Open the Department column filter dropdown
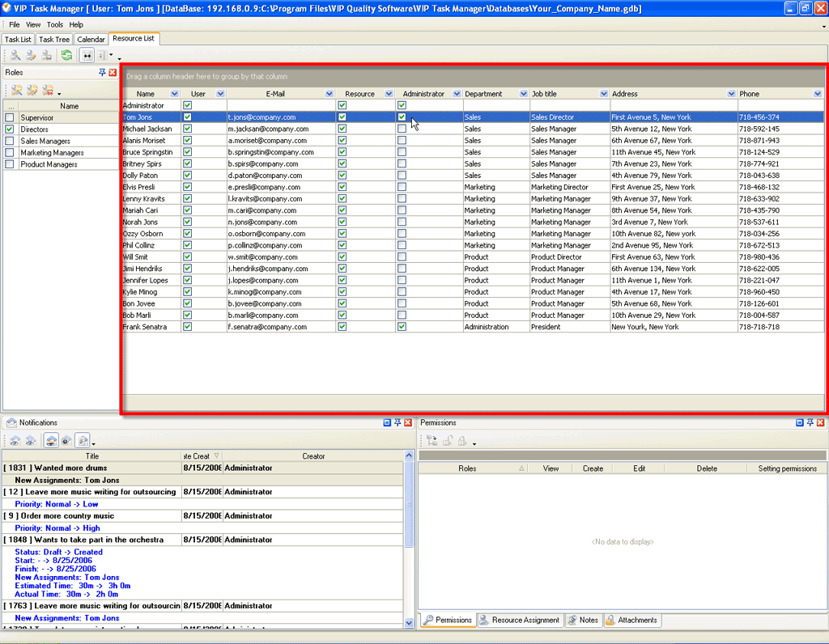This screenshot has height=644, width=829. [523, 94]
